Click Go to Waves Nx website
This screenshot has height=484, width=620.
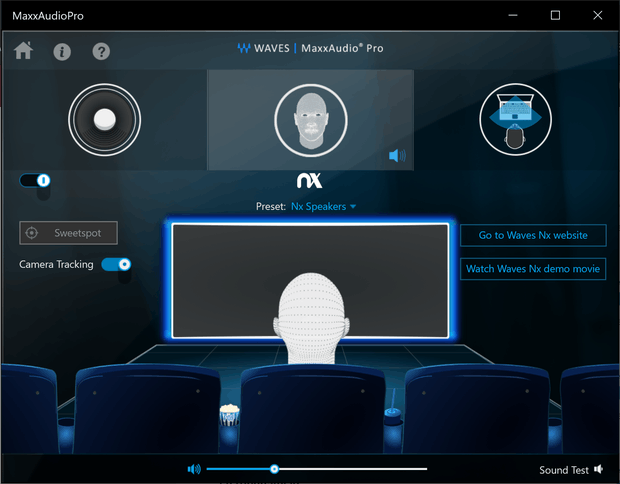click(533, 235)
